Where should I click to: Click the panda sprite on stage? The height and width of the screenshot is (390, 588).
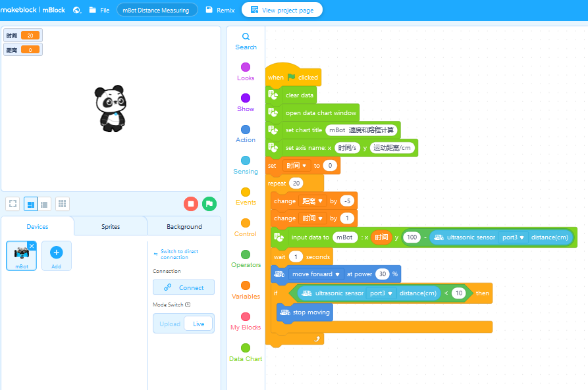tap(111, 109)
